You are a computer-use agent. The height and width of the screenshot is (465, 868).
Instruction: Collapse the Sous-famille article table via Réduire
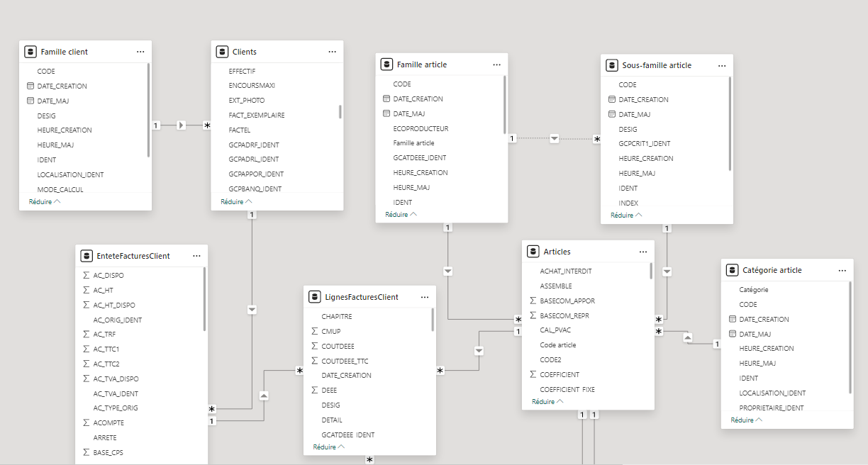[x=626, y=215]
